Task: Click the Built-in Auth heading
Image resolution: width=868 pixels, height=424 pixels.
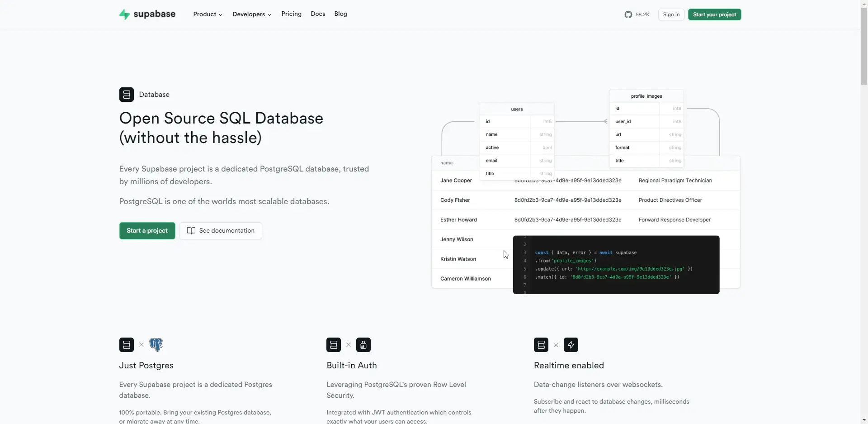Action: [352, 366]
